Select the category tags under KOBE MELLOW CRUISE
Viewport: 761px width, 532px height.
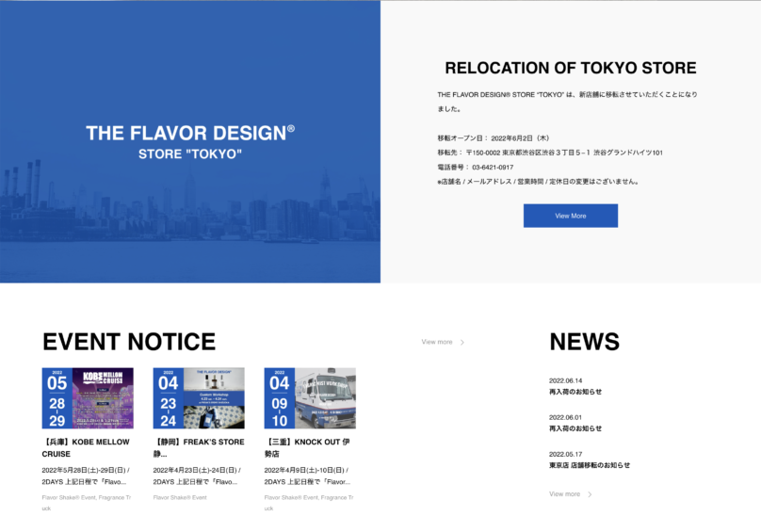pos(87,503)
